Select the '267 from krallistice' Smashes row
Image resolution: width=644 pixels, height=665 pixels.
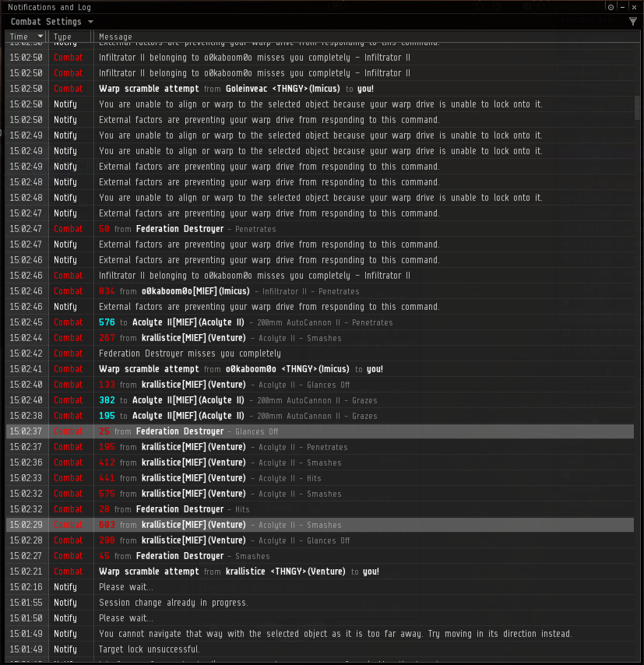pos(320,338)
